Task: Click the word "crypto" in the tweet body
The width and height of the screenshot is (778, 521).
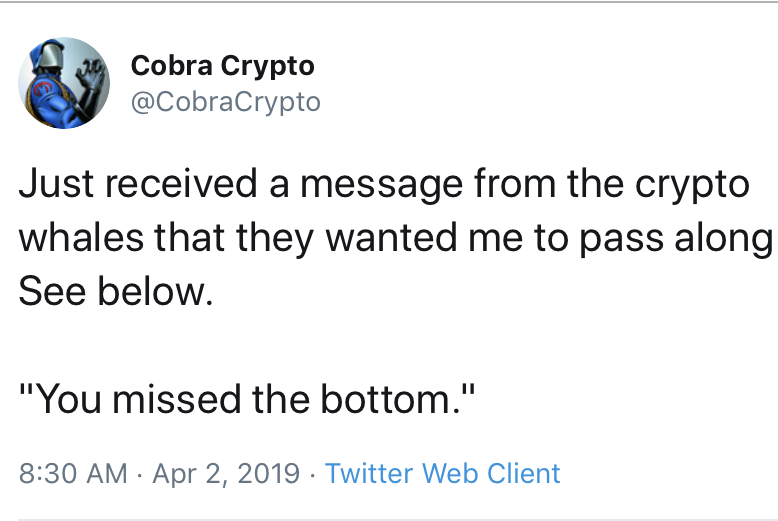Action: click(x=692, y=185)
